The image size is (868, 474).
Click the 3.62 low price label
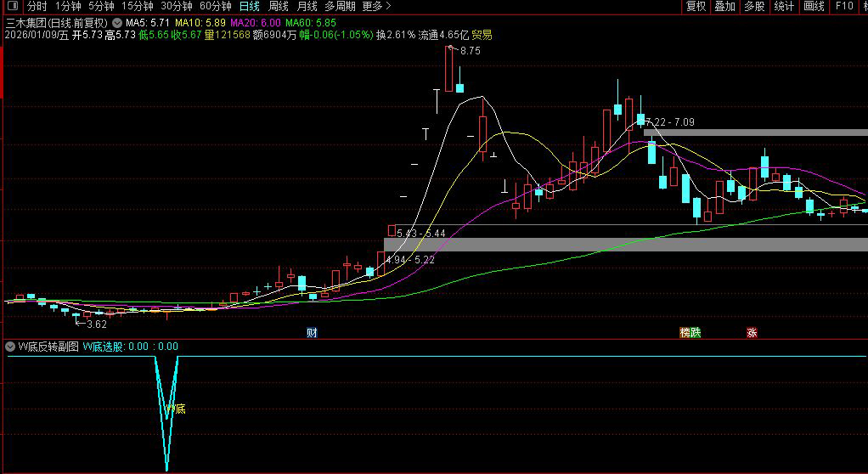(96, 324)
